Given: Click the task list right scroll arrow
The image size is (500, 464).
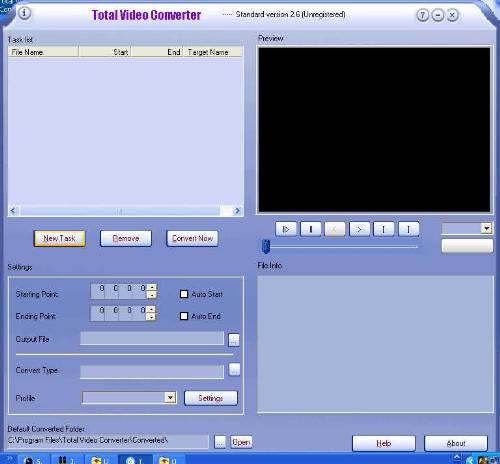Looking at the screenshot, I should [x=237, y=211].
